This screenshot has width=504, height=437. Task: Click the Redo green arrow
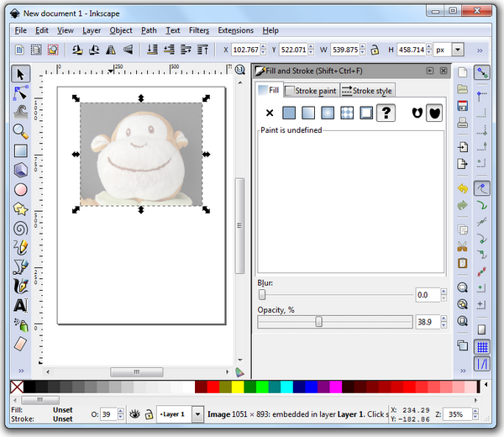pos(463,205)
